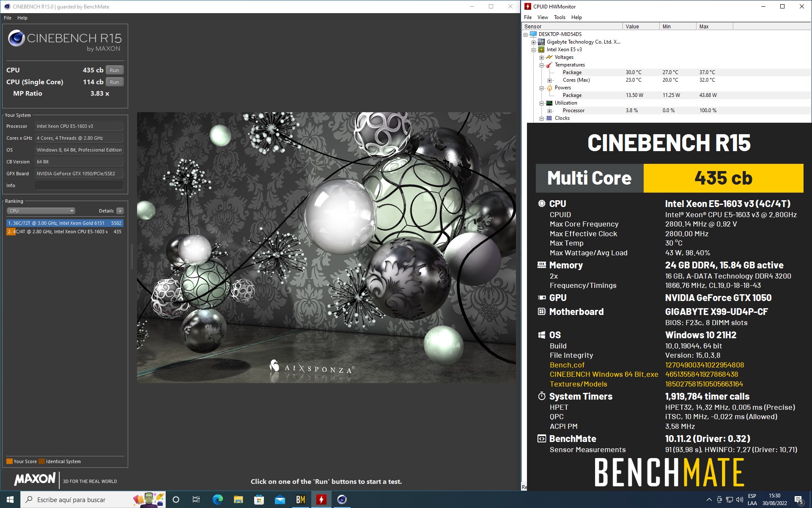This screenshot has width=812, height=508.
Task: Expand the Gigabyte Technology motherboard node
Action: tap(533, 42)
